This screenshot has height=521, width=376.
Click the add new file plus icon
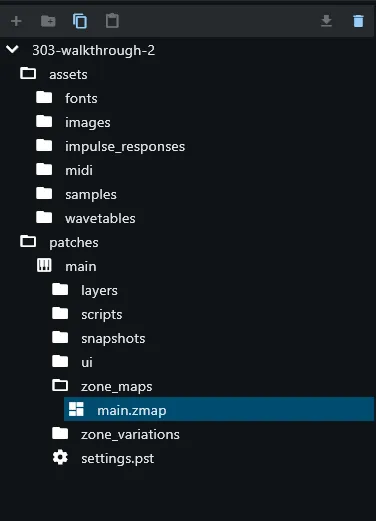tap(16, 21)
